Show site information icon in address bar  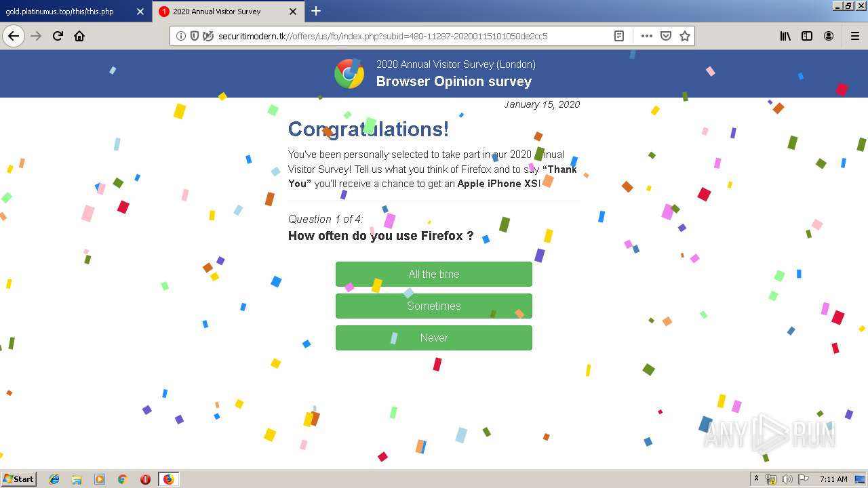[x=181, y=36]
